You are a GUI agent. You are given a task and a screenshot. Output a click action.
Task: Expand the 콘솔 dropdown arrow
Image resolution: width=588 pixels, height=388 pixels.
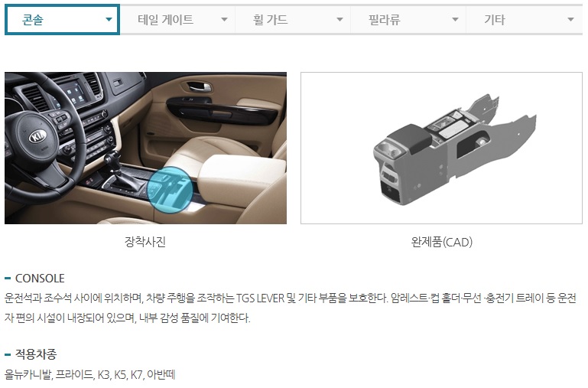(109, 19)
